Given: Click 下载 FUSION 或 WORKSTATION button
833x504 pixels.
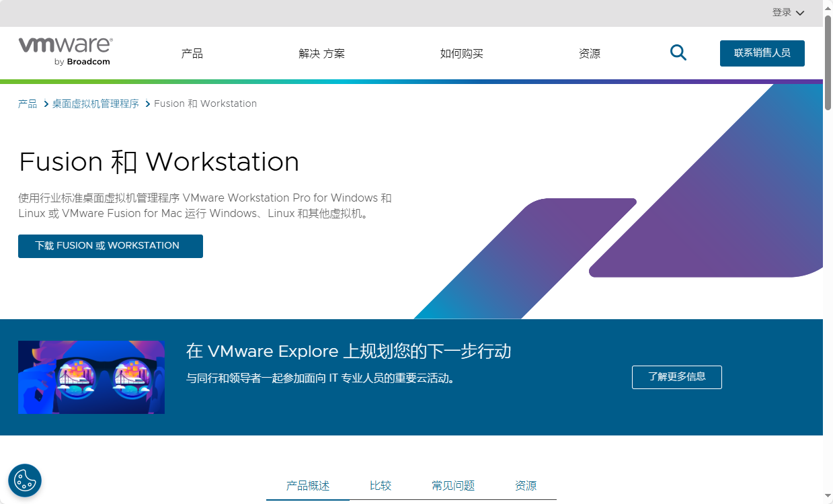Looking at the screenshot, I should coord(110,246).
